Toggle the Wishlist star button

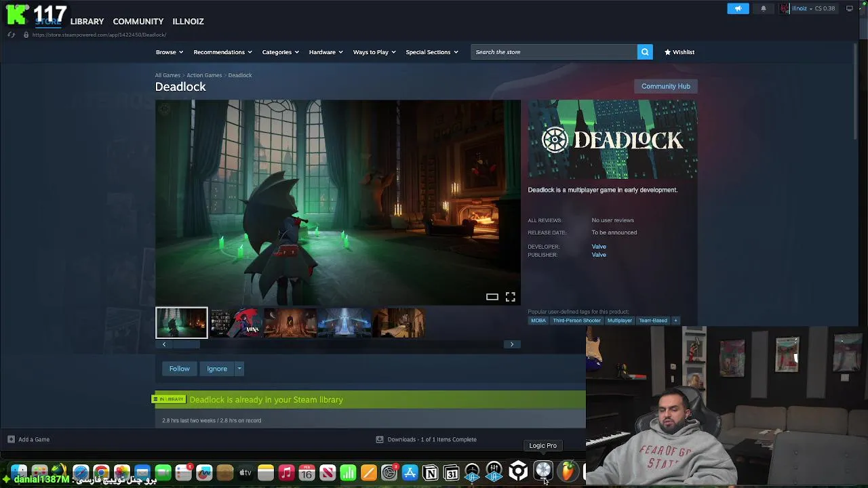pos(679,52)
